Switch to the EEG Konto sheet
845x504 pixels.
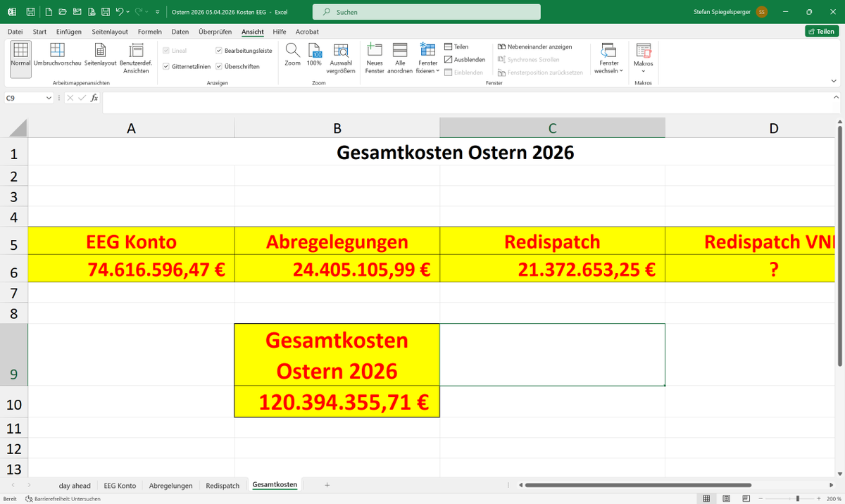click(x=120, y=486)
